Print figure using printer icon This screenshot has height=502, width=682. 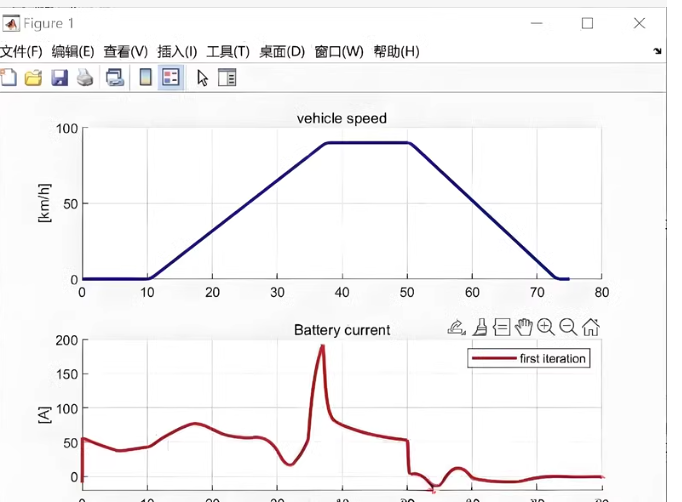point(85,78)
